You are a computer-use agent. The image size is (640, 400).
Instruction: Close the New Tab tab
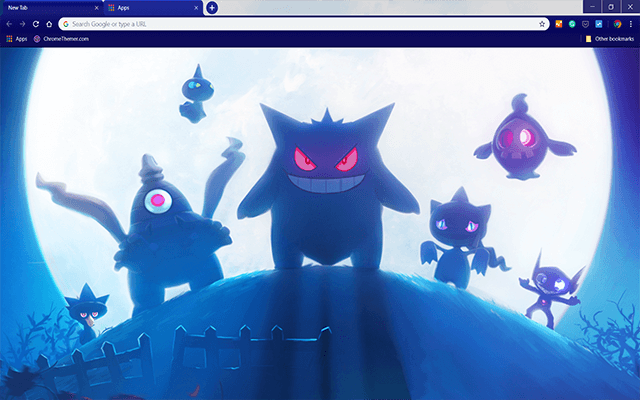tap(97, 8)
